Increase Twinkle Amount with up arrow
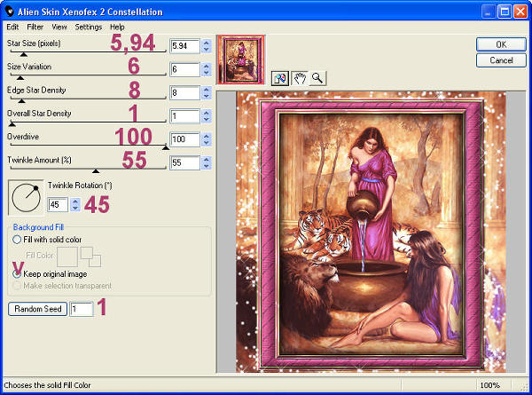 click(x=207, y=159)
